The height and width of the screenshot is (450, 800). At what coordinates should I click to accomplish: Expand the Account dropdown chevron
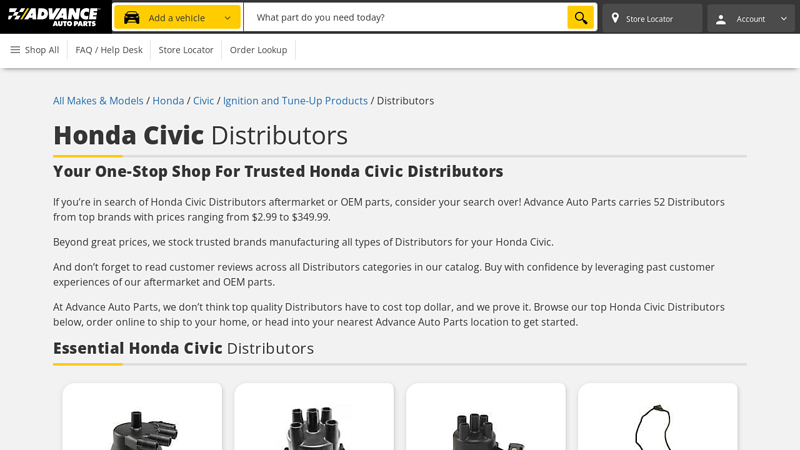coord(784,19)
